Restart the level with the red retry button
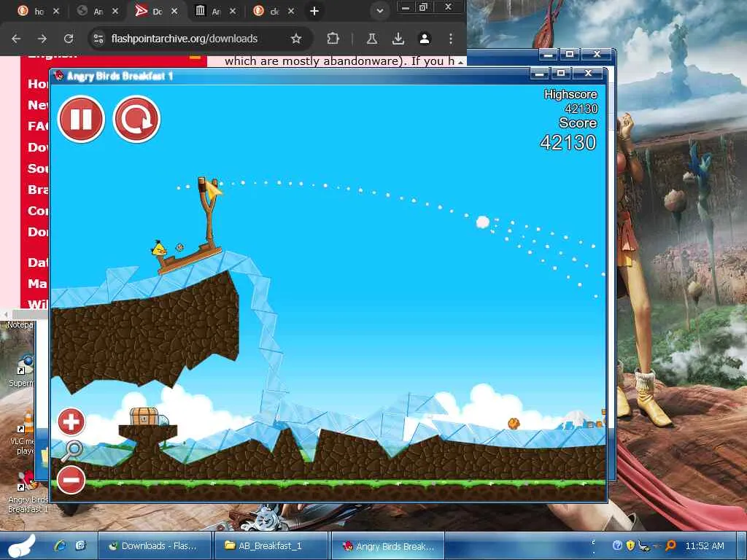 (x=136, y=119)
